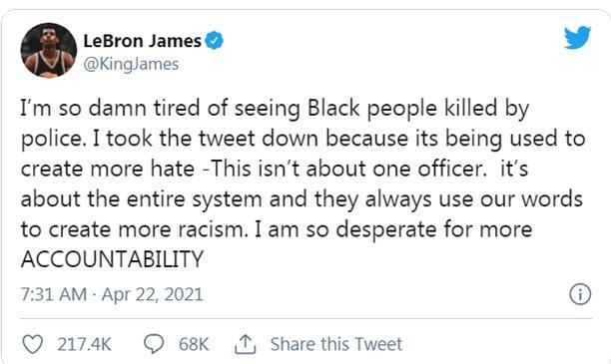Click the phrase 'This isn't about one officer'

tap(348, 169)
